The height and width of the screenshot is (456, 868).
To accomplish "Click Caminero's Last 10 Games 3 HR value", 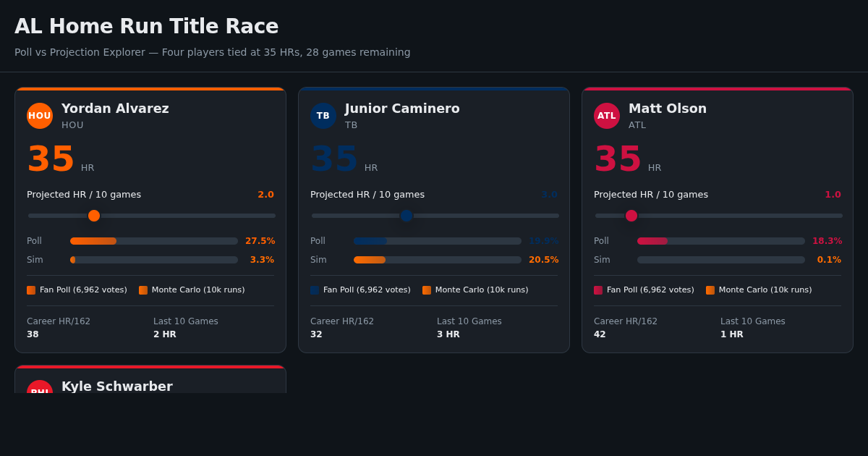I will 448,334.
